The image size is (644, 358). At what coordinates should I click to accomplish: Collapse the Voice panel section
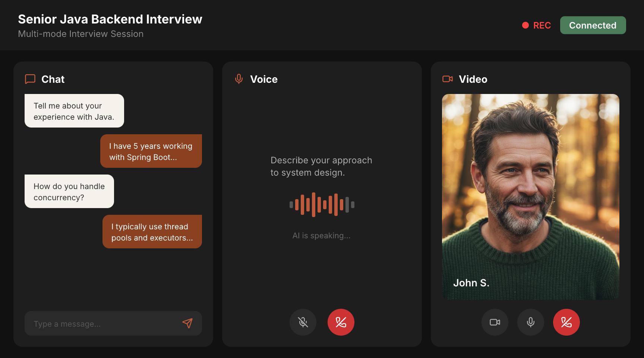263,79
